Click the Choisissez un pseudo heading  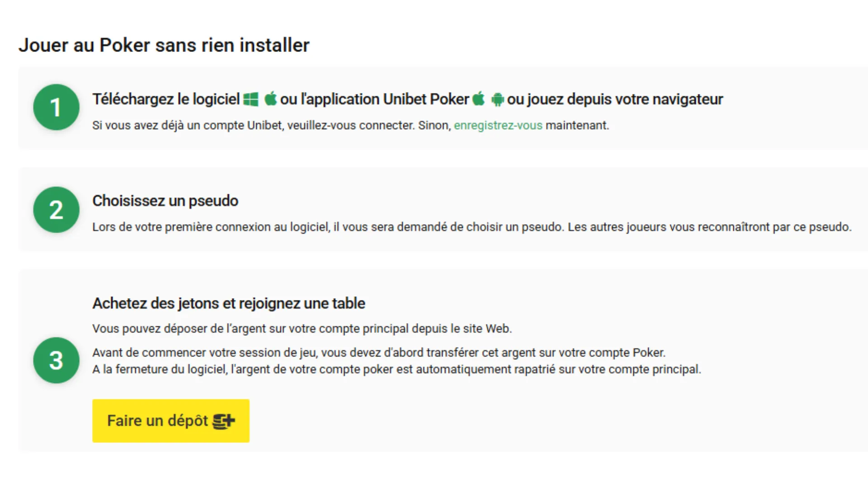pos(165,201)
